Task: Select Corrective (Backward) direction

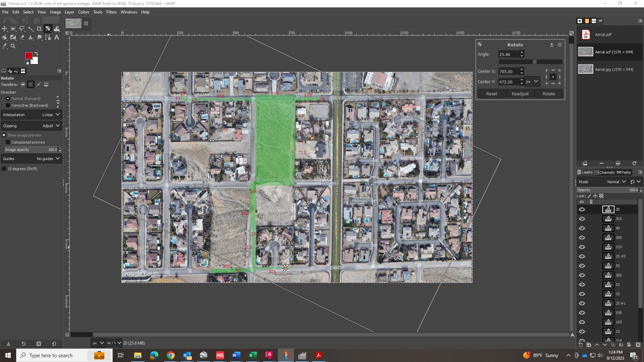Action: click(x=8, y=105)
